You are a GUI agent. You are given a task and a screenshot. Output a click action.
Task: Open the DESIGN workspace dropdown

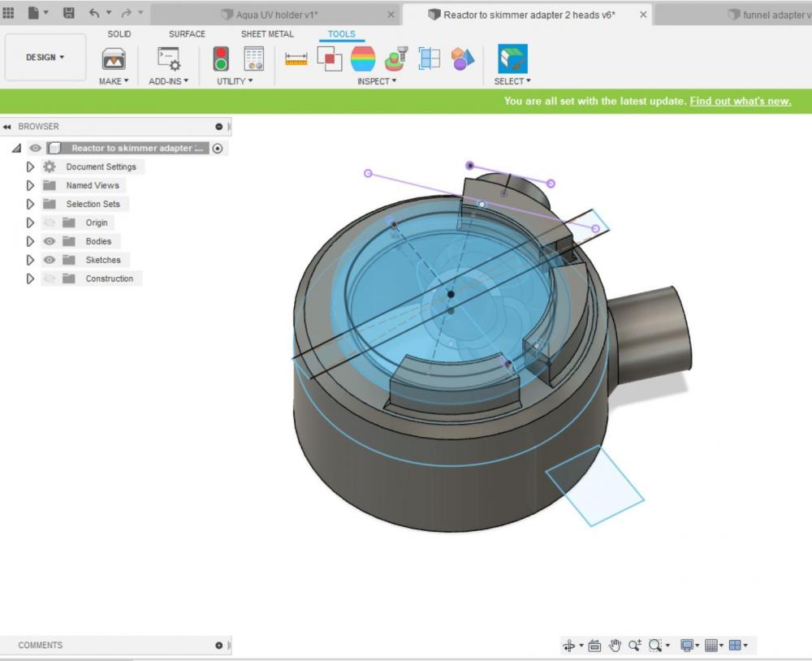(x=45, y=58)
